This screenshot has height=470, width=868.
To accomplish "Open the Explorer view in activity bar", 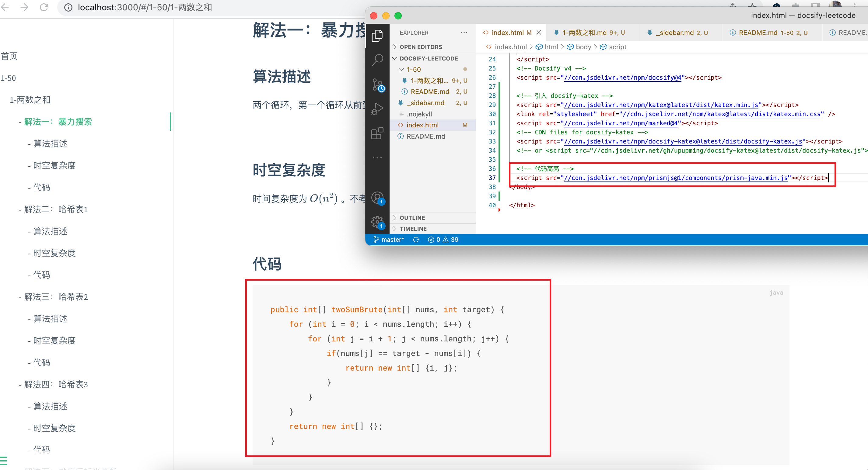I will (x=377, y=35).
